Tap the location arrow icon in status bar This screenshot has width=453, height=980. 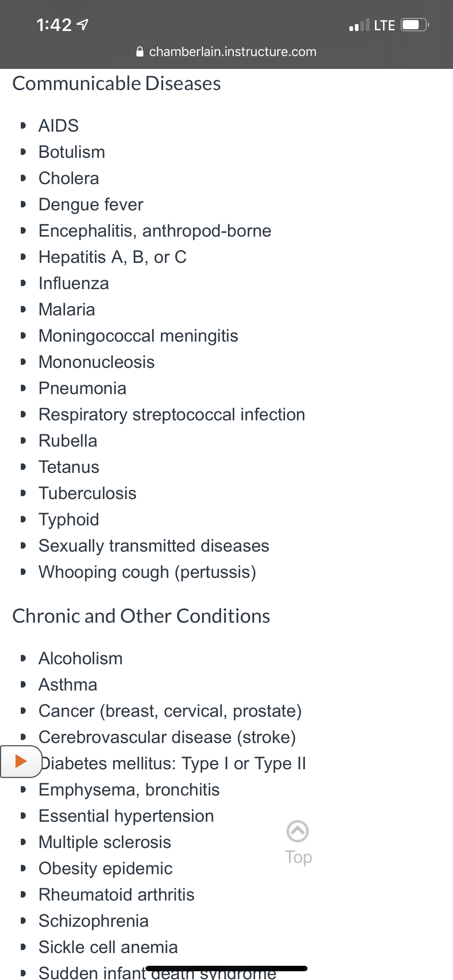coord(82,25)
